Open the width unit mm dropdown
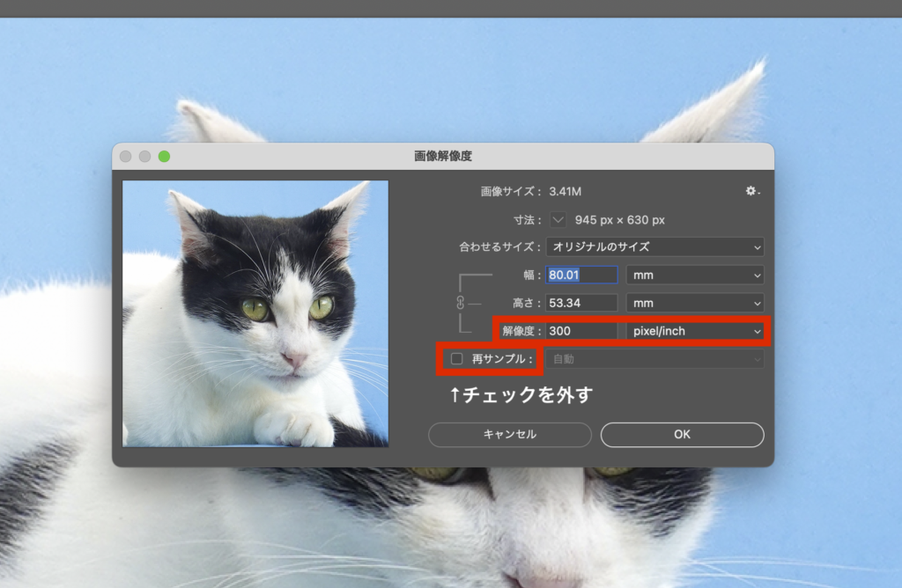Image resolution: width=902 pixels, height=588 pixels. pyautogui.click(x=695, y=275)
